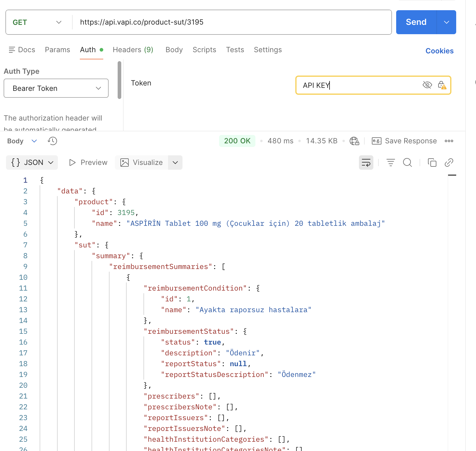Click the network globe icon in status bar

click(354, 141)
